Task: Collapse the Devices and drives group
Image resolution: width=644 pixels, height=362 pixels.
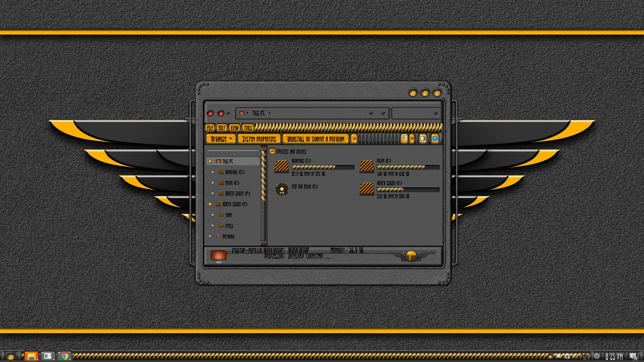Action: 272,151
